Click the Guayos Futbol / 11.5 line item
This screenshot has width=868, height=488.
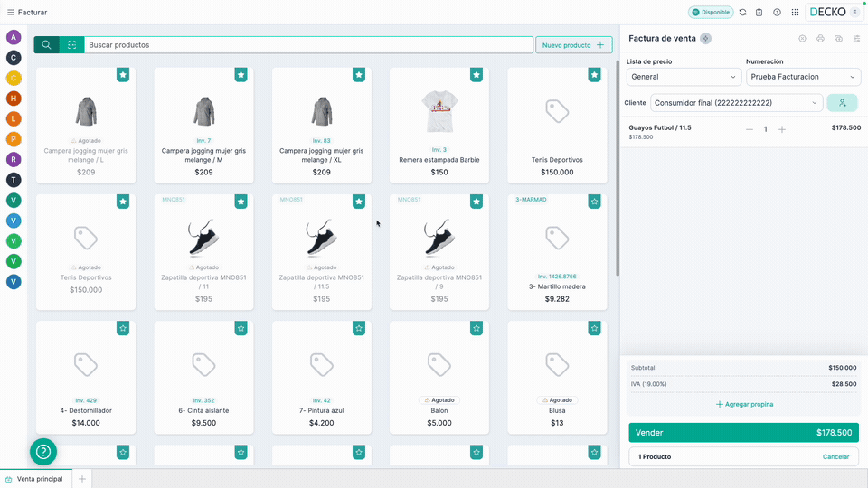[x=743, y=132]
